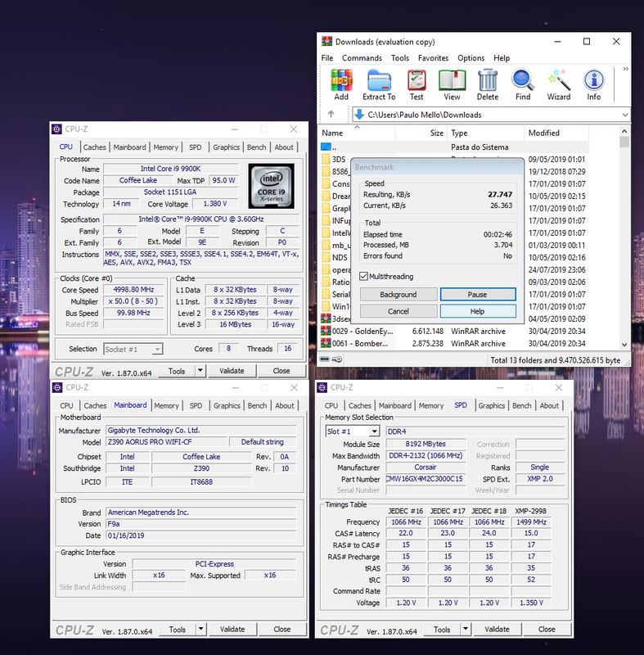Open the File menu in WinRAR

coord(327,57)
